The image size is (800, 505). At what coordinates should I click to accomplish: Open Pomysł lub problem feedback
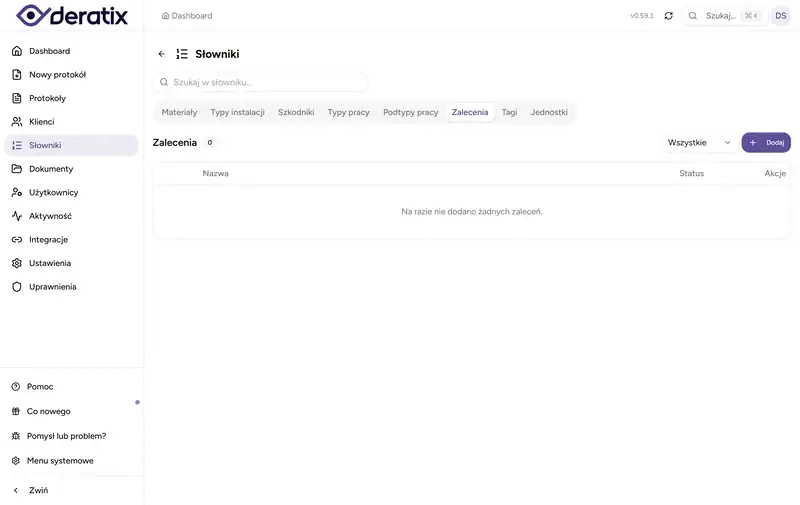[66, 436]
